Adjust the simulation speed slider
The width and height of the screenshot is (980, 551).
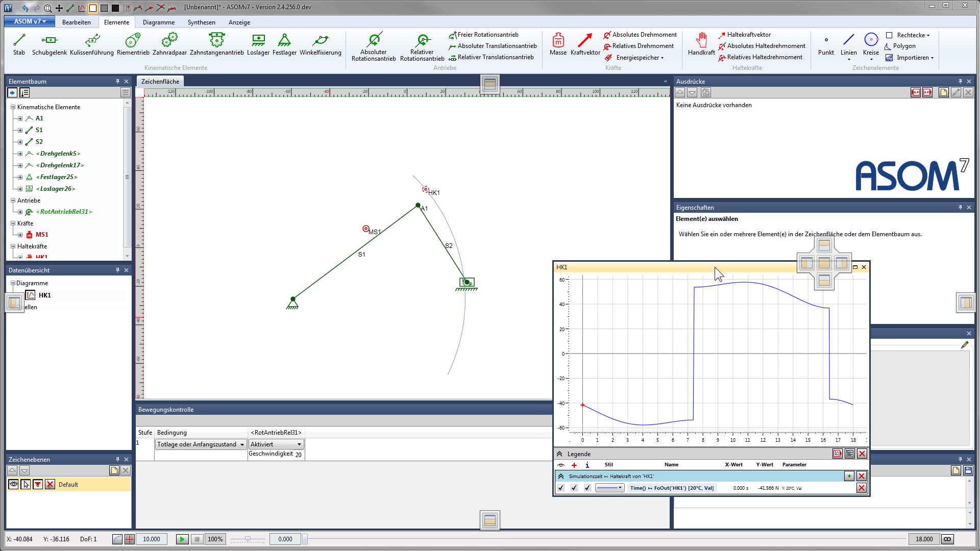tap(248, 539)
